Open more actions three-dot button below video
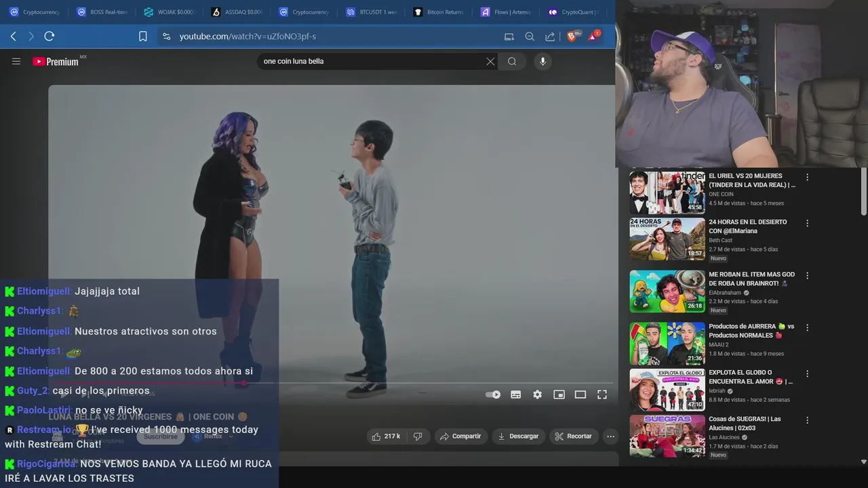The image size is (868, 488). click(x=610, y=436)
